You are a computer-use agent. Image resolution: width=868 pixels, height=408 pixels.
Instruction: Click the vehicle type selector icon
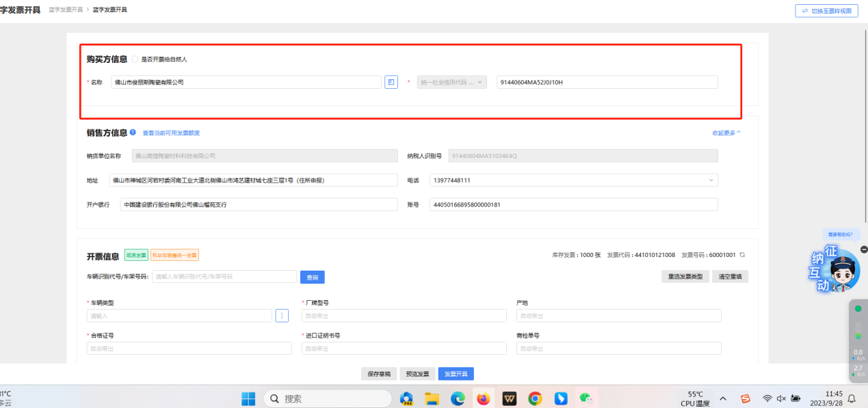[282, 316]
